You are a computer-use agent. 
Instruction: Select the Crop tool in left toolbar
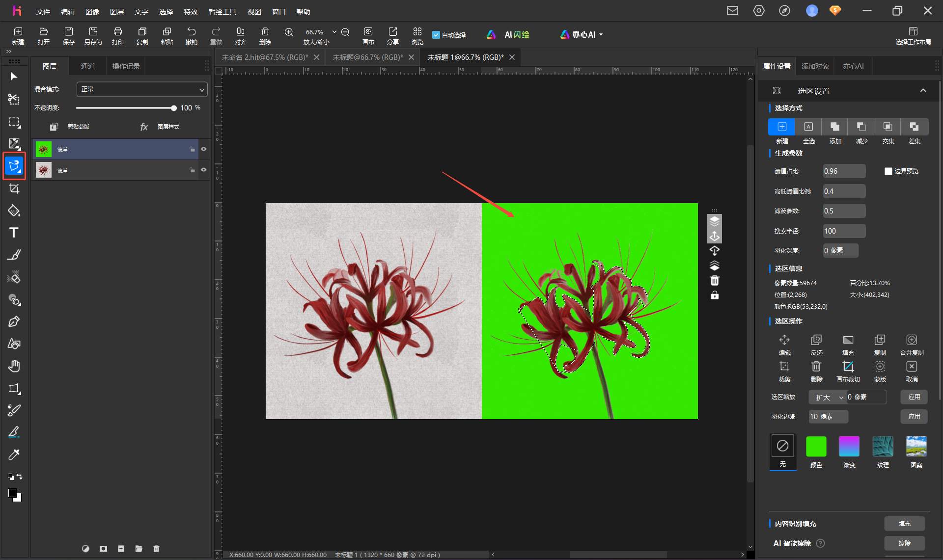[14, 189]
